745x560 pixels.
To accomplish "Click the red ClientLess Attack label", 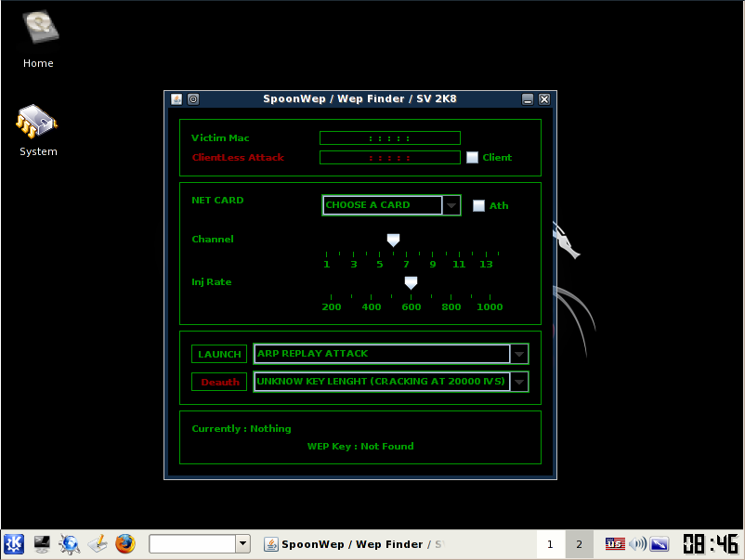I will [238, 157].
